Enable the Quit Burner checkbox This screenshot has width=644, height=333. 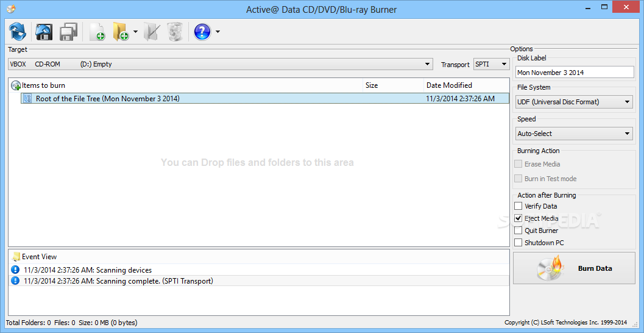pos(518,231)
